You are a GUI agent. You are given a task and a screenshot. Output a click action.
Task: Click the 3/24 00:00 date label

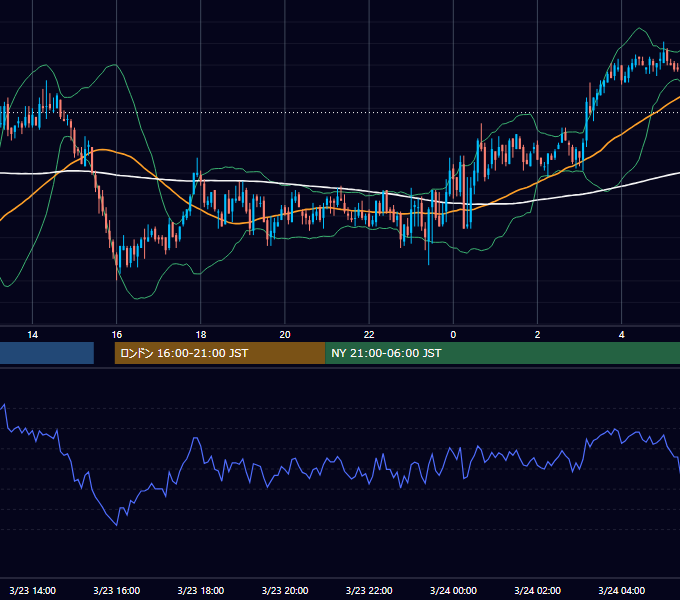(453, 590)
